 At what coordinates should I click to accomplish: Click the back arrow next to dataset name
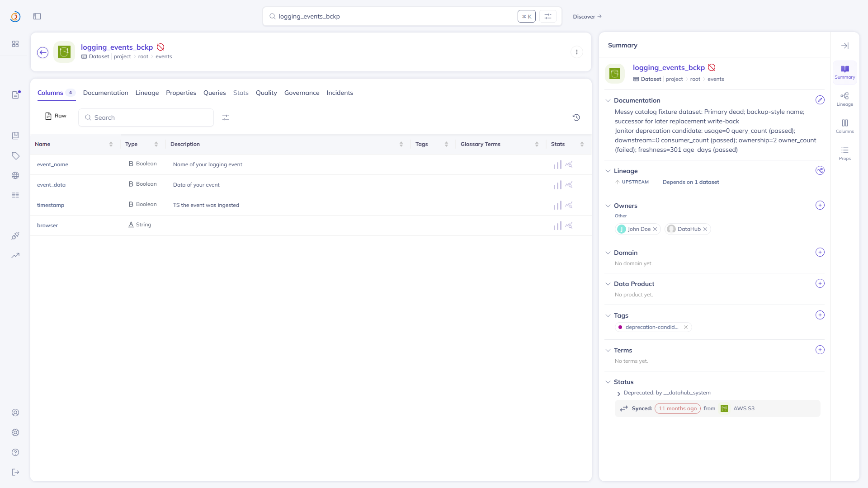pos(43,52)
